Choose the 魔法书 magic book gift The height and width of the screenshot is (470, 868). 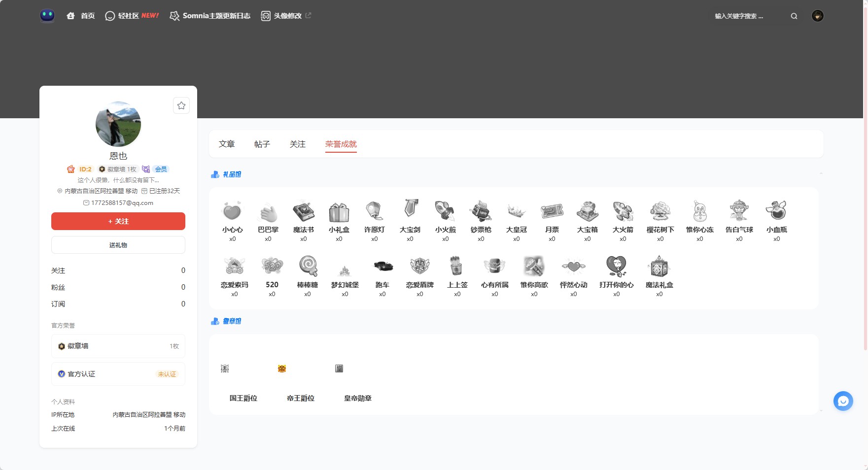304,211
